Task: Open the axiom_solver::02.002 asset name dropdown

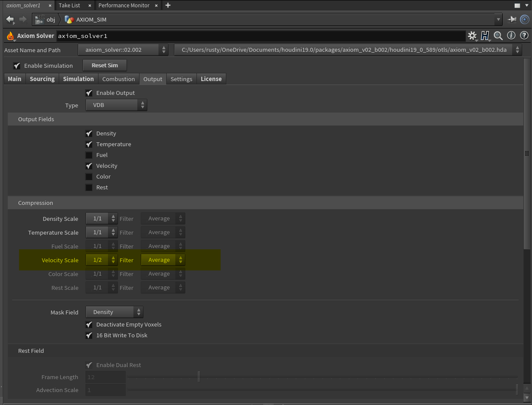Action: coord(123,50)
